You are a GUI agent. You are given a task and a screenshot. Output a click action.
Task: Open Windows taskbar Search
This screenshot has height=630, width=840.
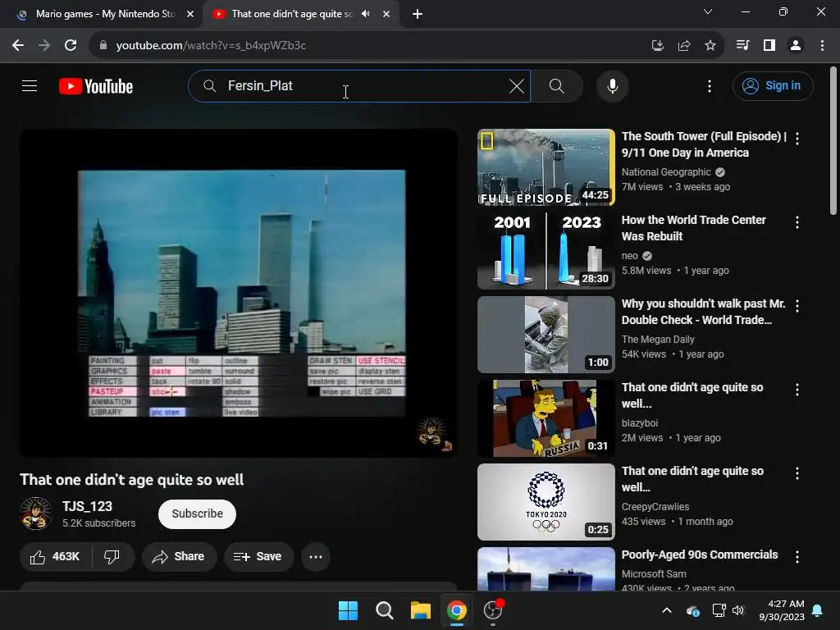[384, 610]
